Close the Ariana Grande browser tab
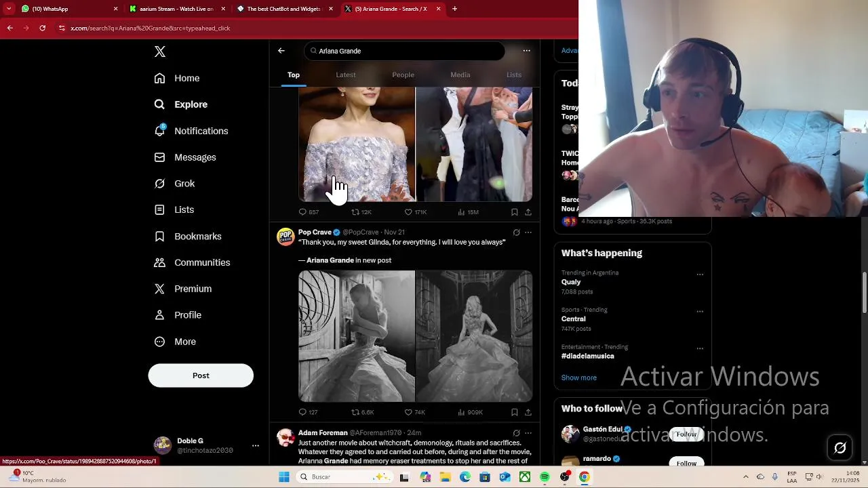Screen dimensions: 868x488 (x=438, y=9)
